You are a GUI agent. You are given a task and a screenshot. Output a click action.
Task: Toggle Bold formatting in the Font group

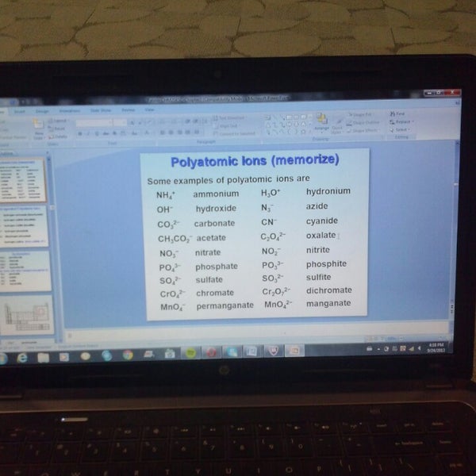coord(80,133)
